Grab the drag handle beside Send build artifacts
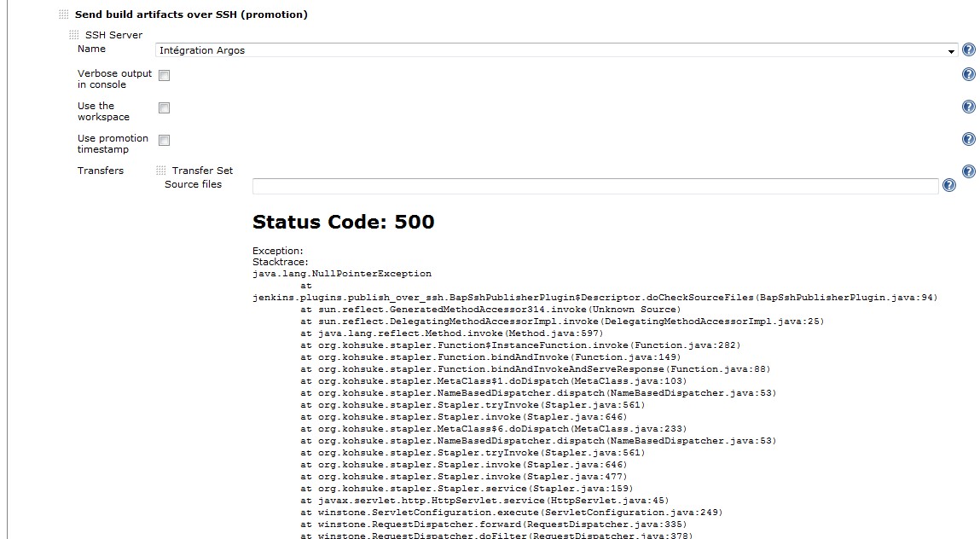The height and width of the screenshot is (539, 980). coord(64,14)
